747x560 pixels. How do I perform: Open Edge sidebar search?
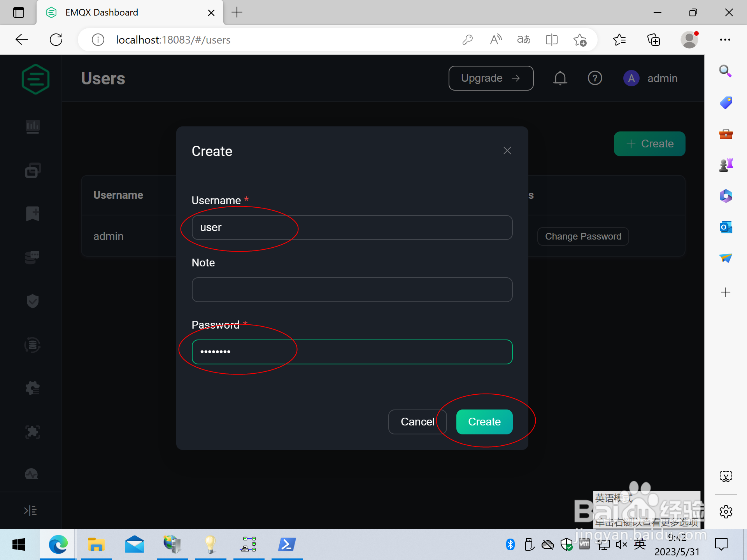point(725,71)
